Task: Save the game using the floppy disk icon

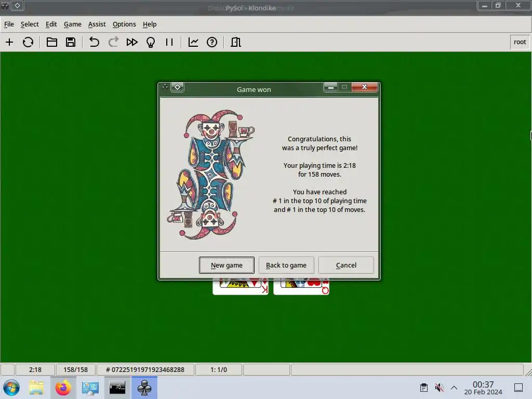Action: [x=71, y=42]
